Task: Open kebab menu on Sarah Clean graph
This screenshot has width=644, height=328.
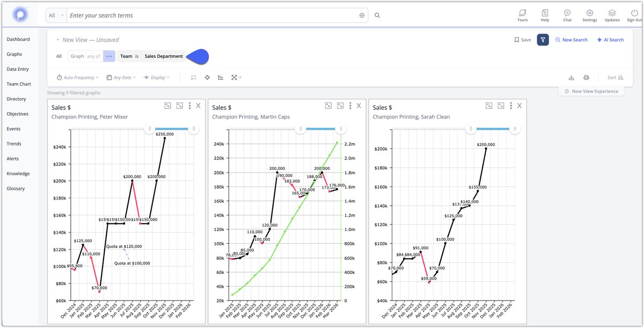Action: pyautogui.click(x=511, y=106)
